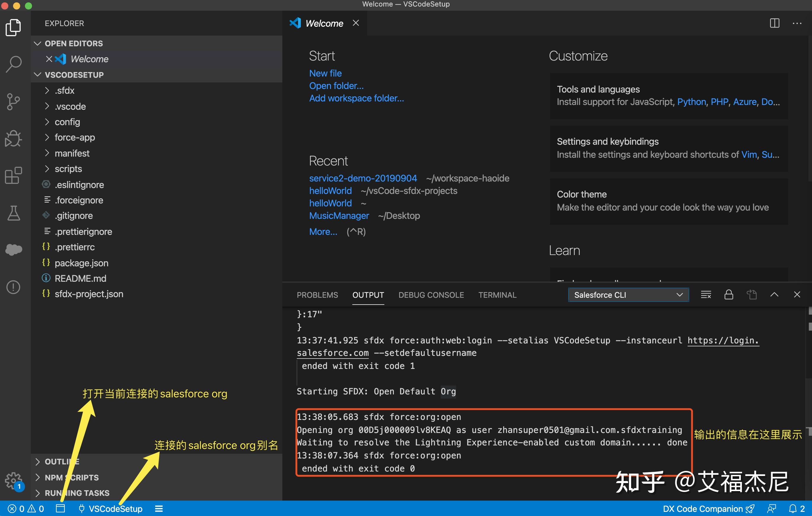Expand the manifest folder

157,153
